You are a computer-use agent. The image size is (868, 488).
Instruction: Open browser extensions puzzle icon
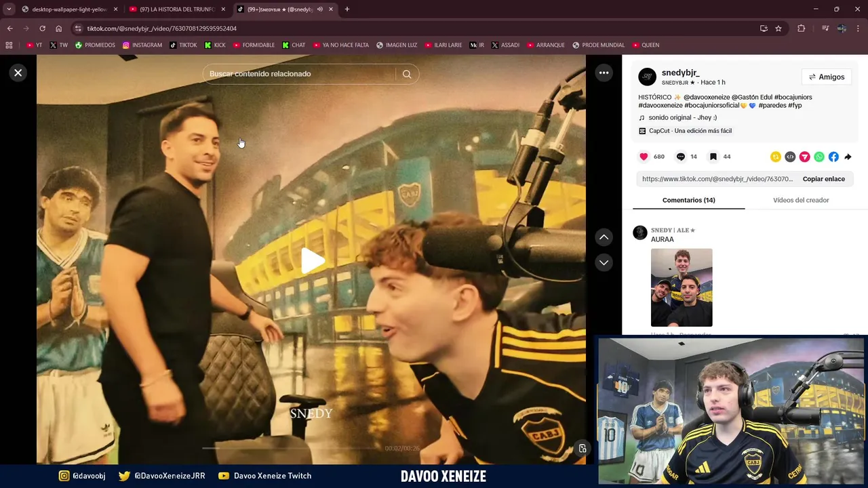[801, 28]
